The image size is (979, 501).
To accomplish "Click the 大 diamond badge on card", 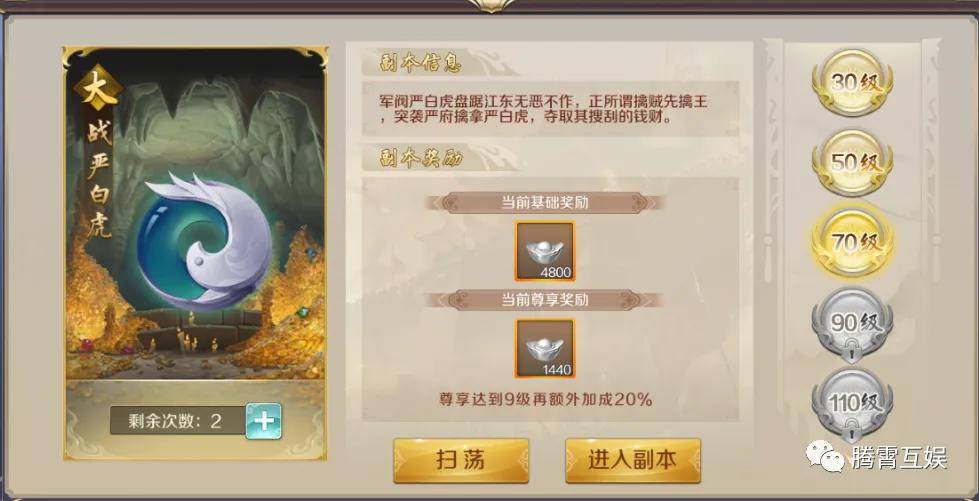I will pos(98,87).
